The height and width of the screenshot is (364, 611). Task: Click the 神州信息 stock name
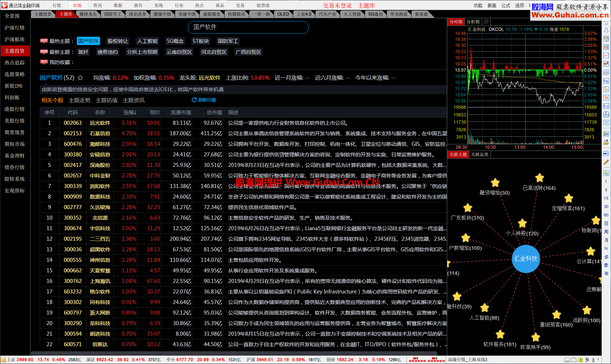(100, 260)
